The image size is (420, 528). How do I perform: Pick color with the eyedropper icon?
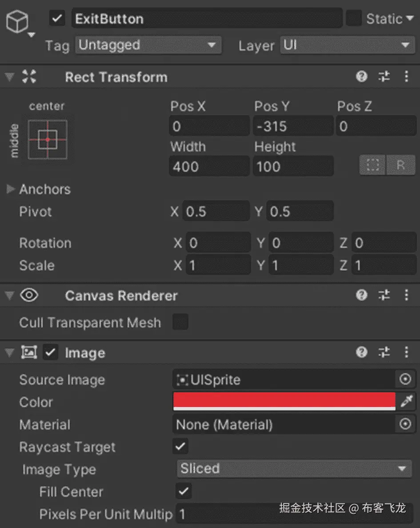click(406, 402)
